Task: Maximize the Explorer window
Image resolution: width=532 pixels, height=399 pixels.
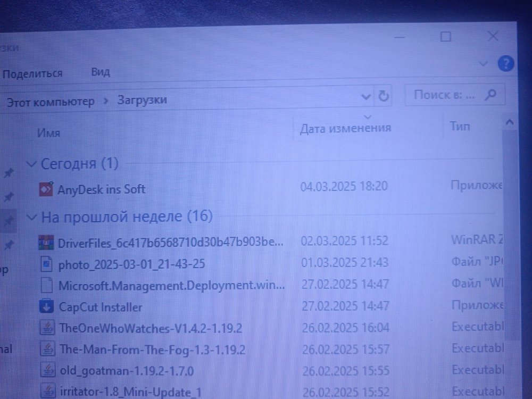Action: [445, 36]
